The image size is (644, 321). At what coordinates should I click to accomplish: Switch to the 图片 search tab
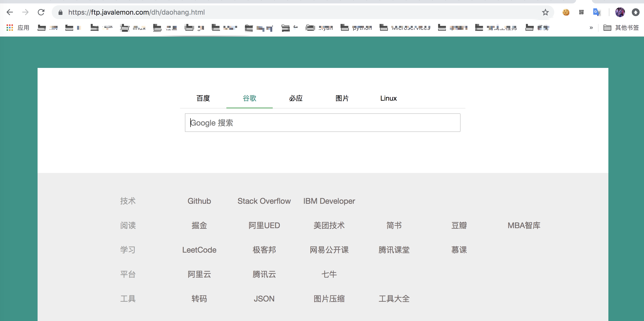point(342,98)
